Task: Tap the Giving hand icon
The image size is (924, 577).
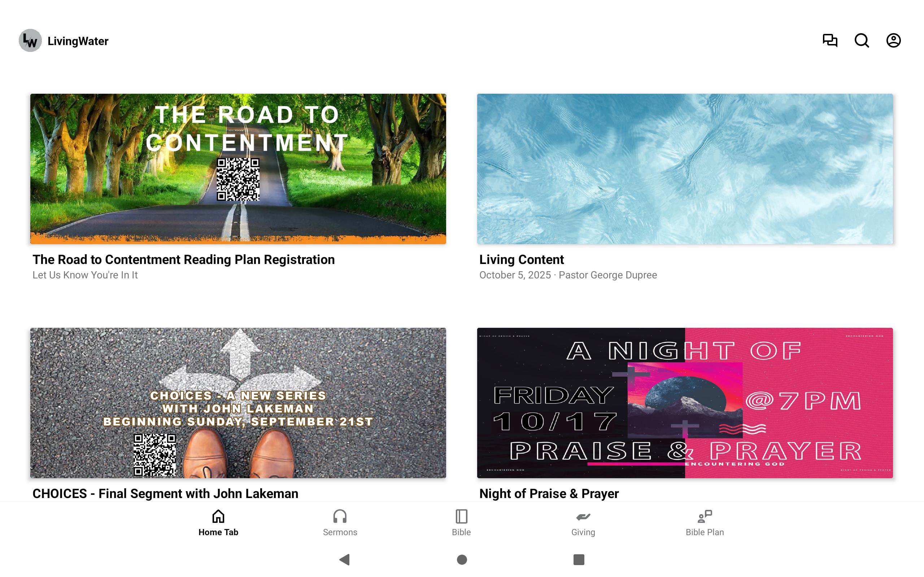Action: (583, 517)
